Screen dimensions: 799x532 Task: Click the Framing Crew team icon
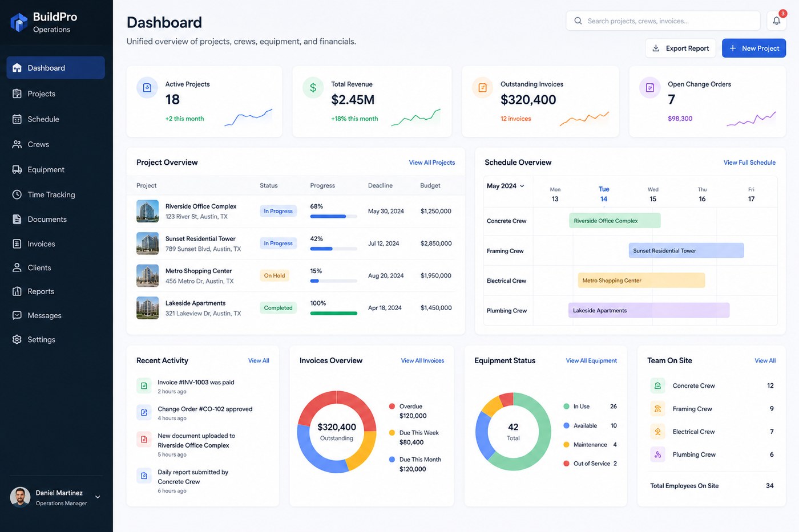(x=657, y=409)
